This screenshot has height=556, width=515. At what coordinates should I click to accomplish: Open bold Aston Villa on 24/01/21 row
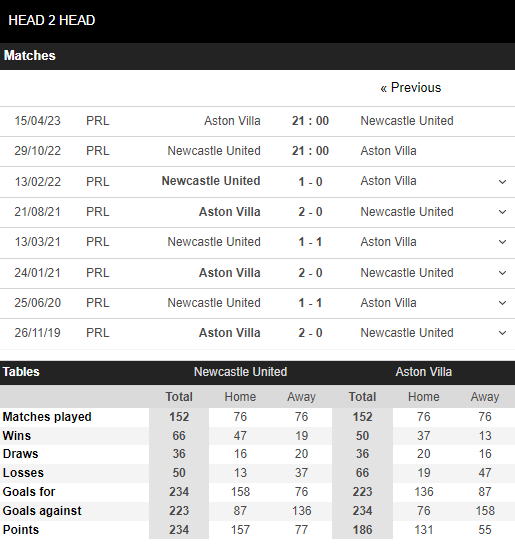(229, 273)
